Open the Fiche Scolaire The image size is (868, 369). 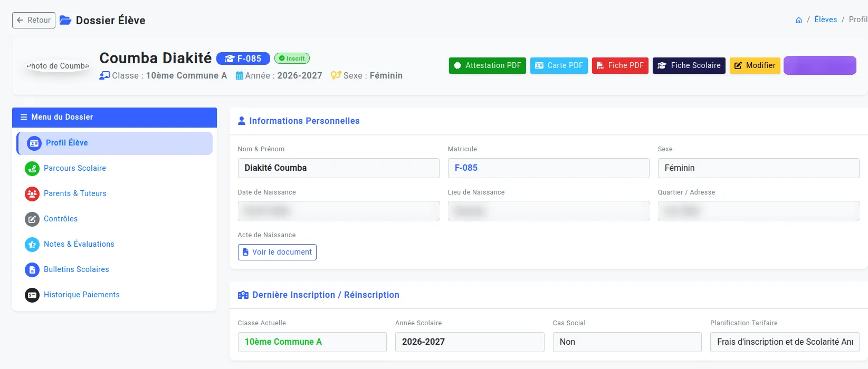689,65
